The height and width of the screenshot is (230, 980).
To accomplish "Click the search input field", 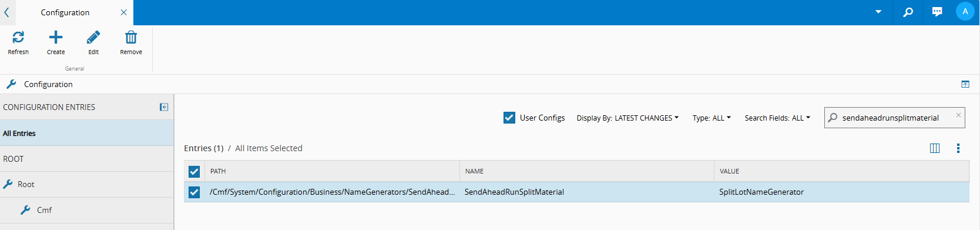I will click(x=894, y=118).
